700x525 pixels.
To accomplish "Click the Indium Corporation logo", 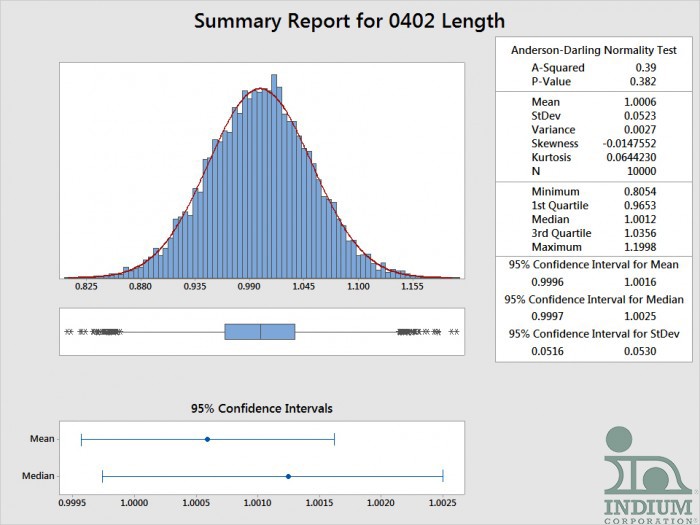I will pyautogui.click(x=650, y=474).
